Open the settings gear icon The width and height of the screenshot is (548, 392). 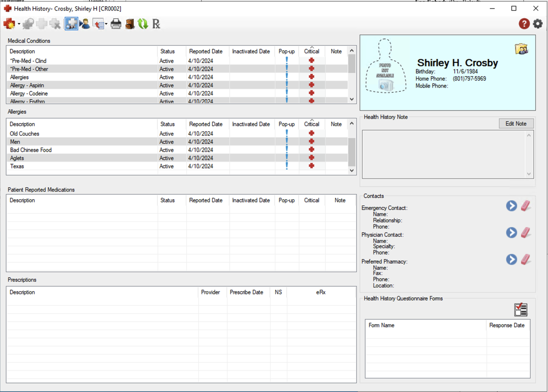pyautogui.click(x=538, y=23)
